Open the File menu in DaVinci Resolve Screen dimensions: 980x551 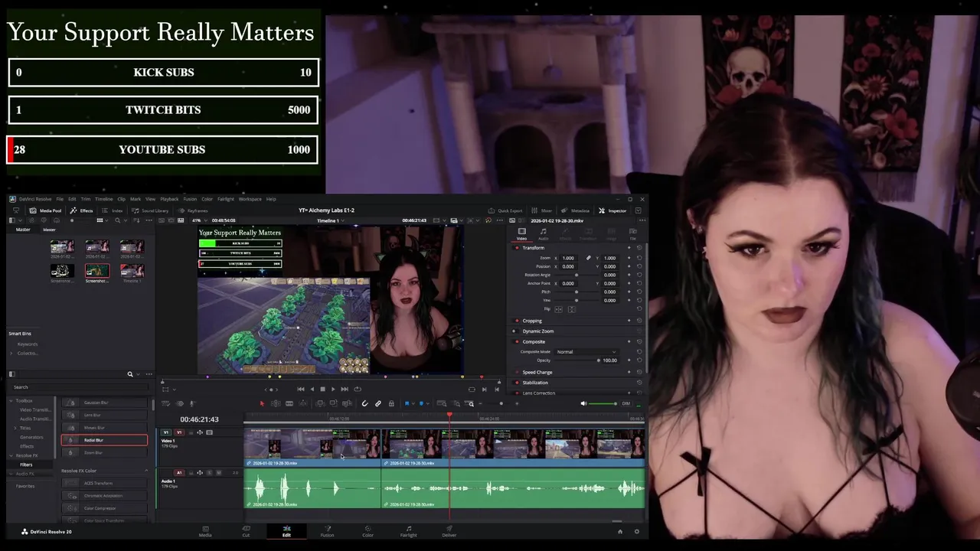tap(60, 199)
